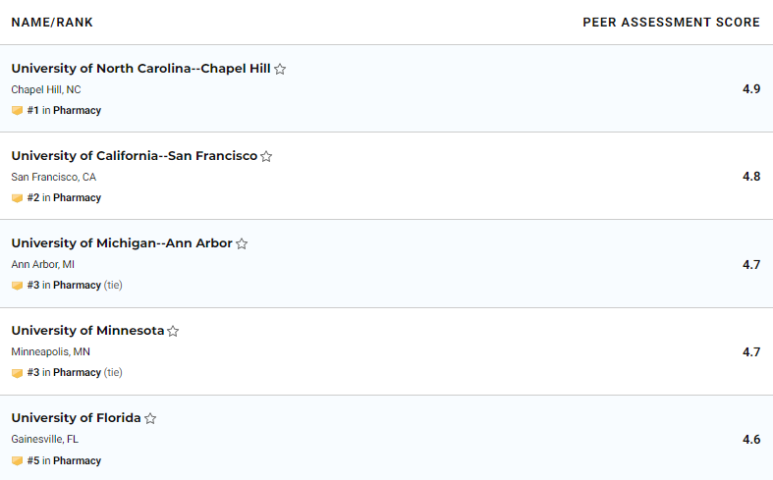Click star icon beside University of Minnesota
The height and width of the screenshot is (480, 773).
(173, 331)
